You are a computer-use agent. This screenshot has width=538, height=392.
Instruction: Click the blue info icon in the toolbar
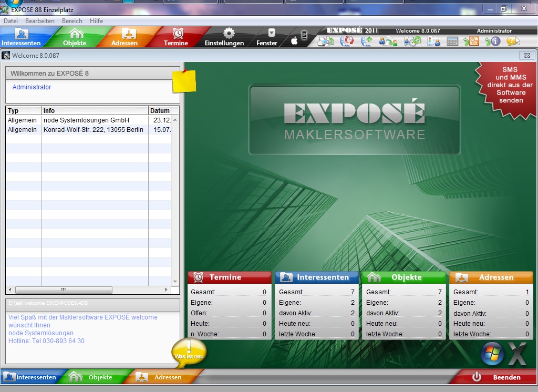[x=496, y=40]
